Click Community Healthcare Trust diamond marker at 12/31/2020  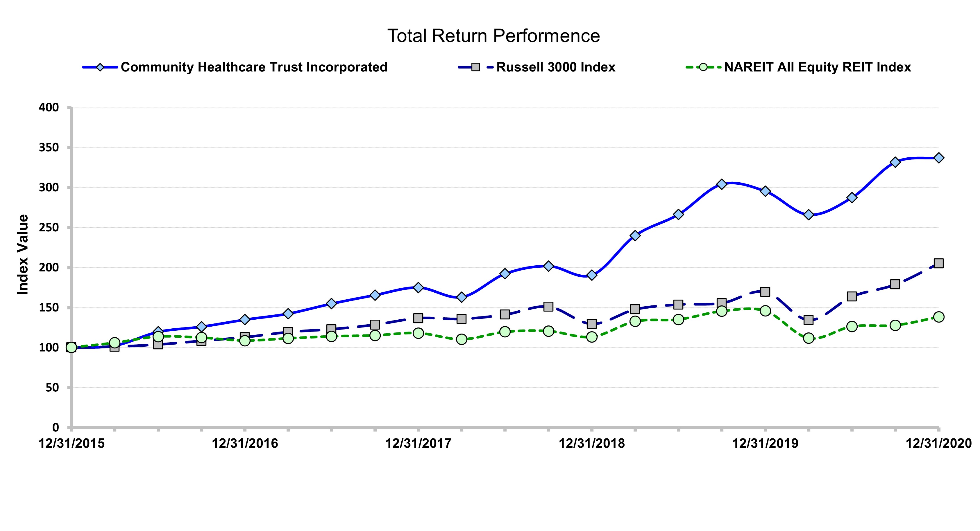938,158
